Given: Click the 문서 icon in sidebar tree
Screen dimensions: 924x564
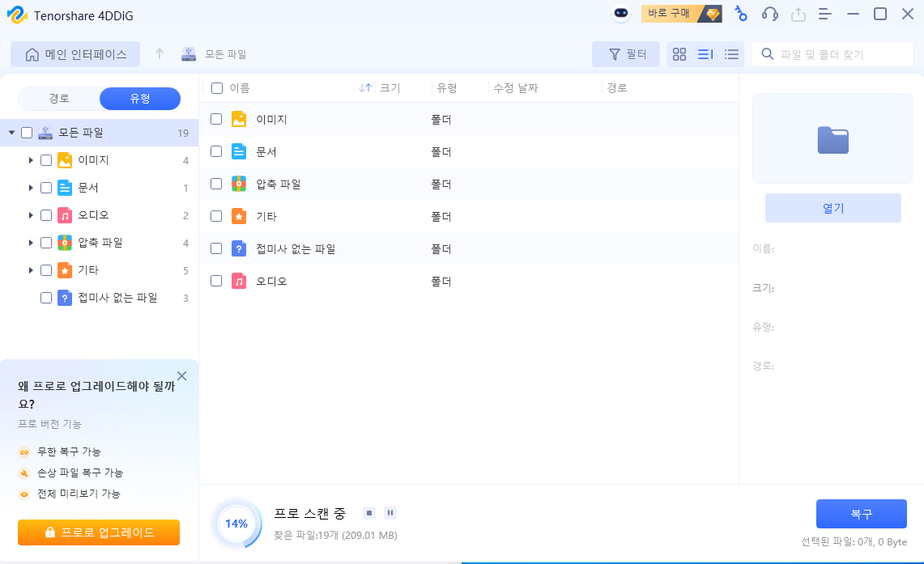Looking at the screenshot, I should point(65,188).
